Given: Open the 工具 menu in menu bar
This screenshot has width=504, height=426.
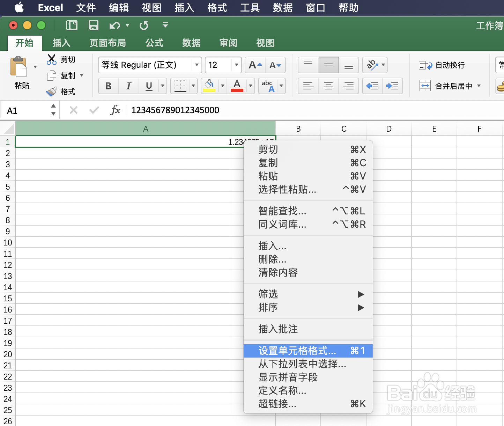Looking at the screenshot, I should tap(250, 8).
